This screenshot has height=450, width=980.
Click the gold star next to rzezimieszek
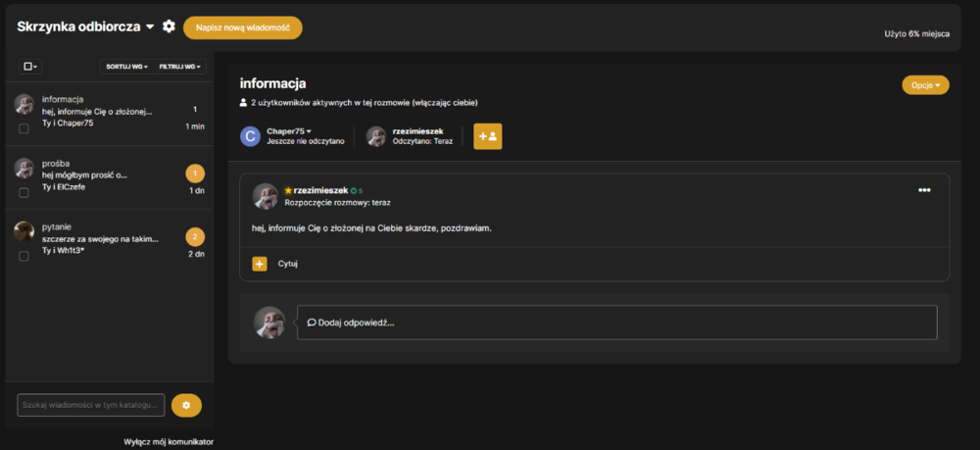(288, 190)
